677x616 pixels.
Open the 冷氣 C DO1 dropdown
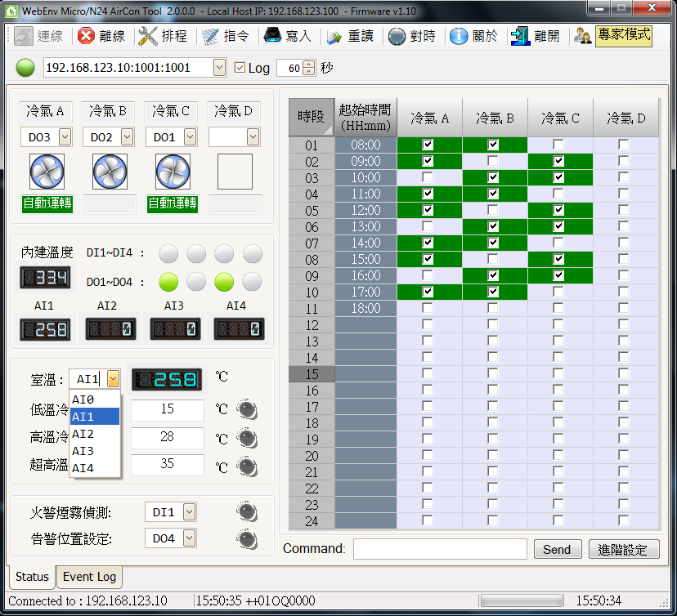coord(190,137)
